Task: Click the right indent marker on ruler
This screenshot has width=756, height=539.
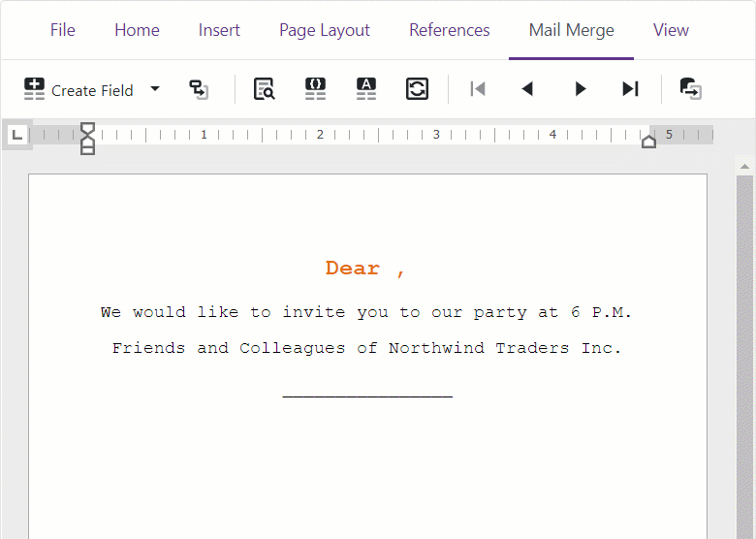Action: click(x=649, y=142)
